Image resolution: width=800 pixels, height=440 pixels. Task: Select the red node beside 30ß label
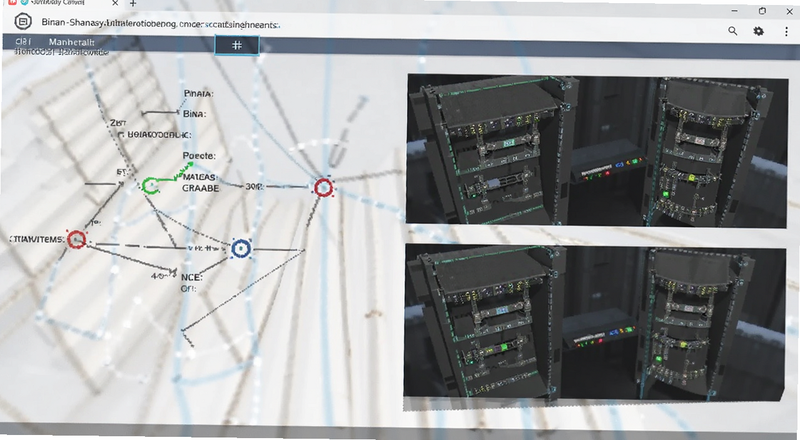pos(323,188)
